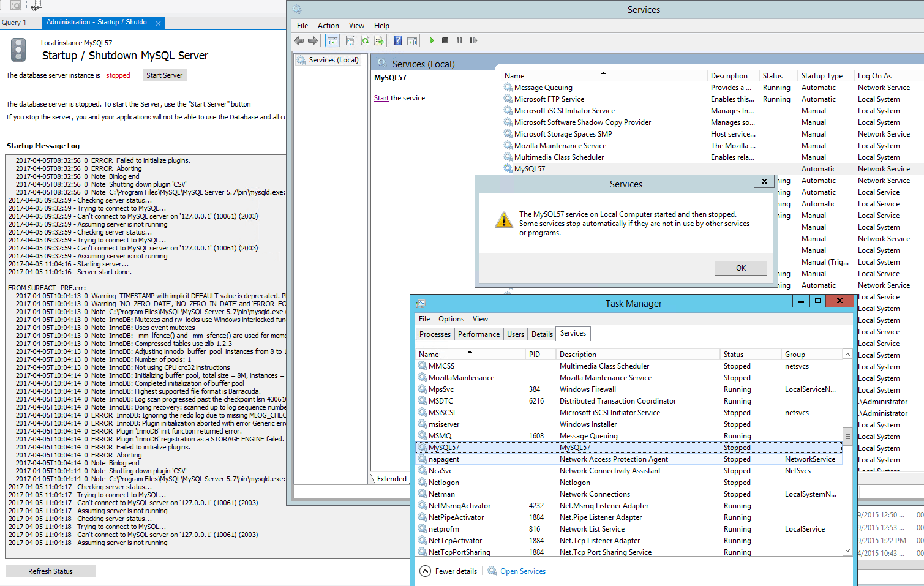Click the Start Server button in Workbench

click(x=164, y=75)
